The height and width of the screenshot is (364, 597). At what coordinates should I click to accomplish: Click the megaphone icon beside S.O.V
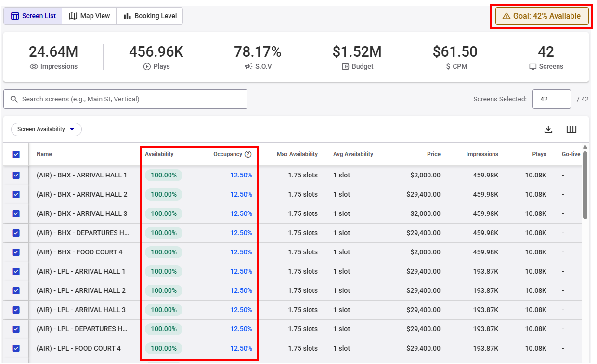(248, 67)
